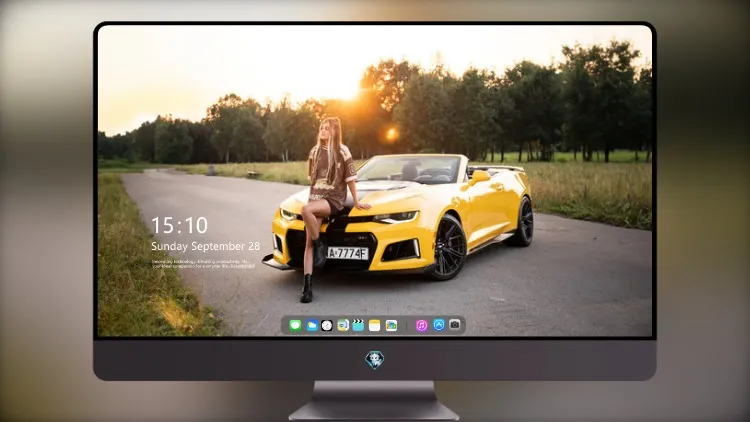Open the Clock app in the dock
The height and width of the screenshot is (422, 750).
click(327, 325)
